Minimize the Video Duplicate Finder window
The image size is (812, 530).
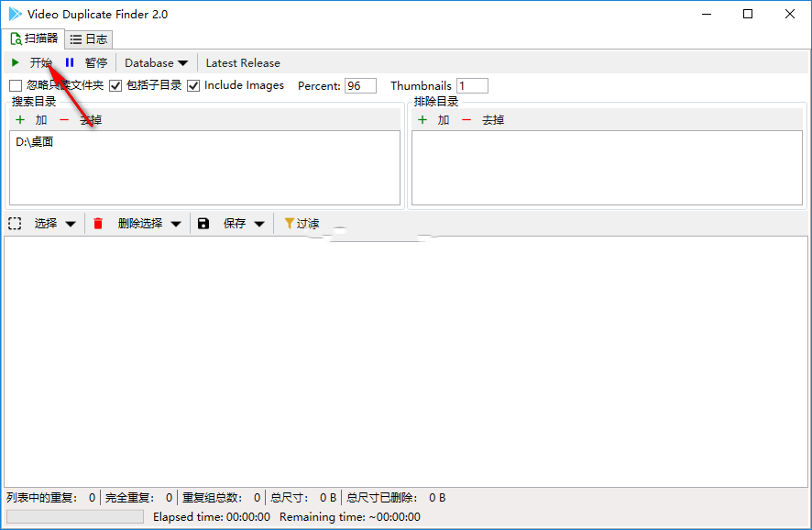coord(707,14)
